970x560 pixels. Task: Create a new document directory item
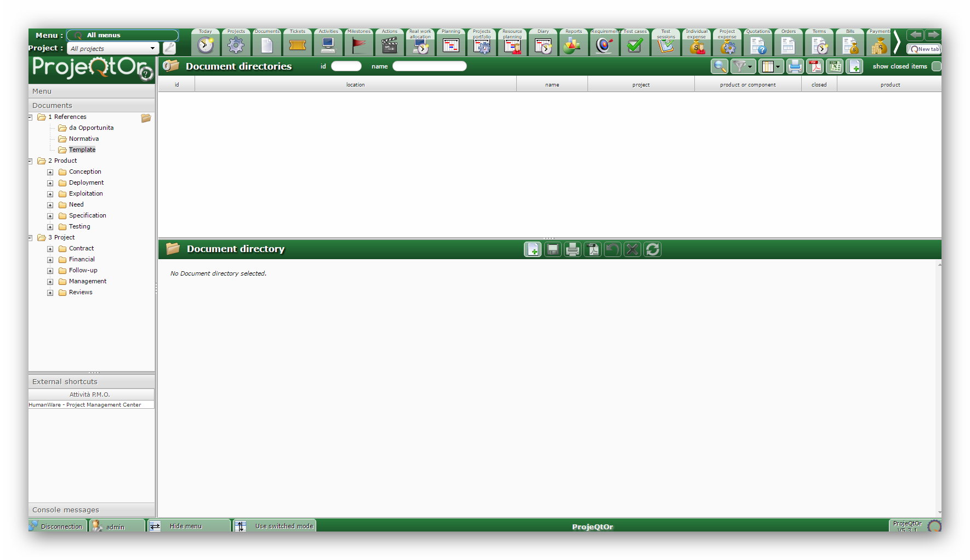pyautogui.click(x=854, y=67)
